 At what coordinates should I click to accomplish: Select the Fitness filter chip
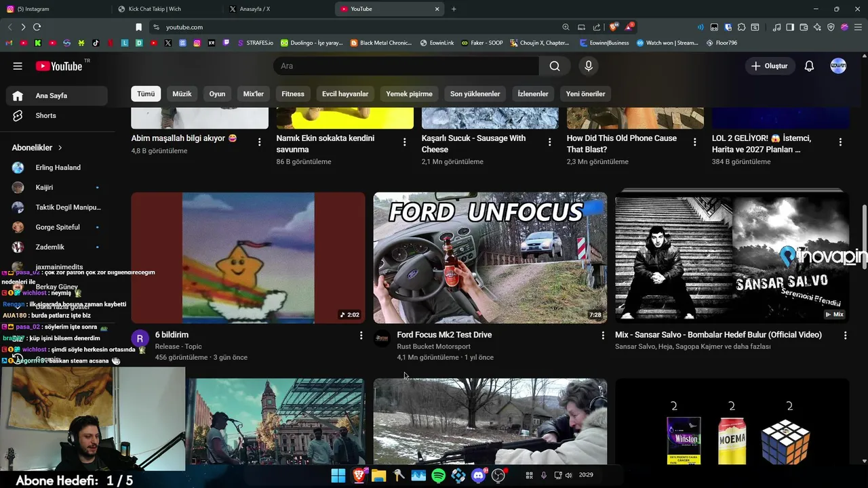(x=293, y=94)
